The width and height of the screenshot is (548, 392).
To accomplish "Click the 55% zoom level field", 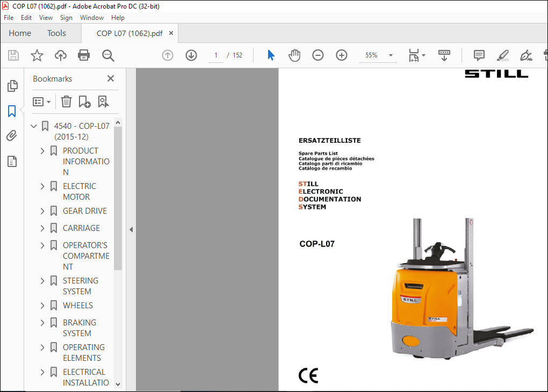I will [371, 55].
